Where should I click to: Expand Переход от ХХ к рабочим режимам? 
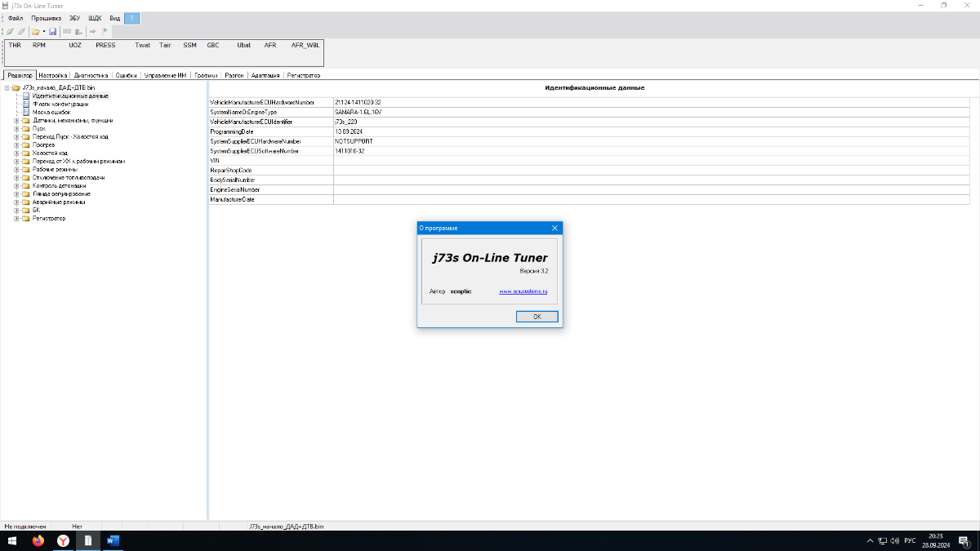16,161
